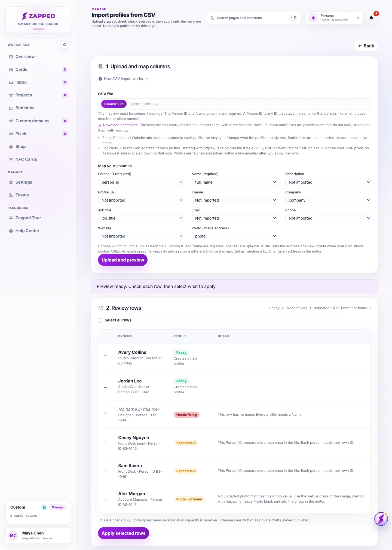
Task: Open the Photo image address dropdown
Action: click(234, 236)
